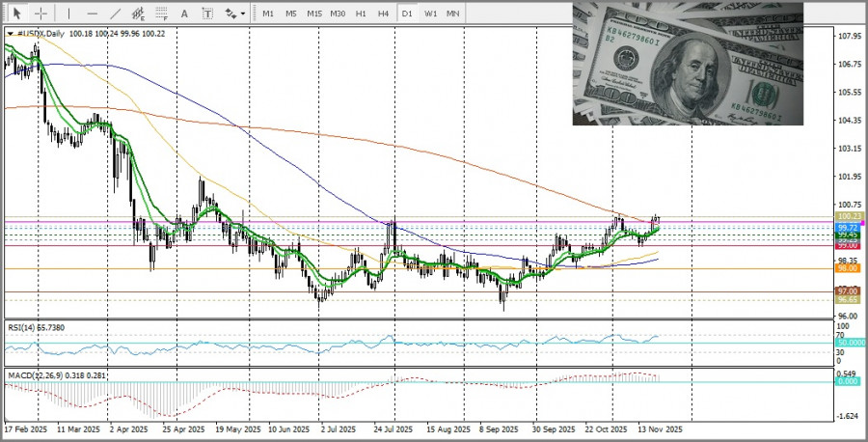Switch to W1 weekly timeframe
This screenshot has height=442, width=868.
pos(430,14)
